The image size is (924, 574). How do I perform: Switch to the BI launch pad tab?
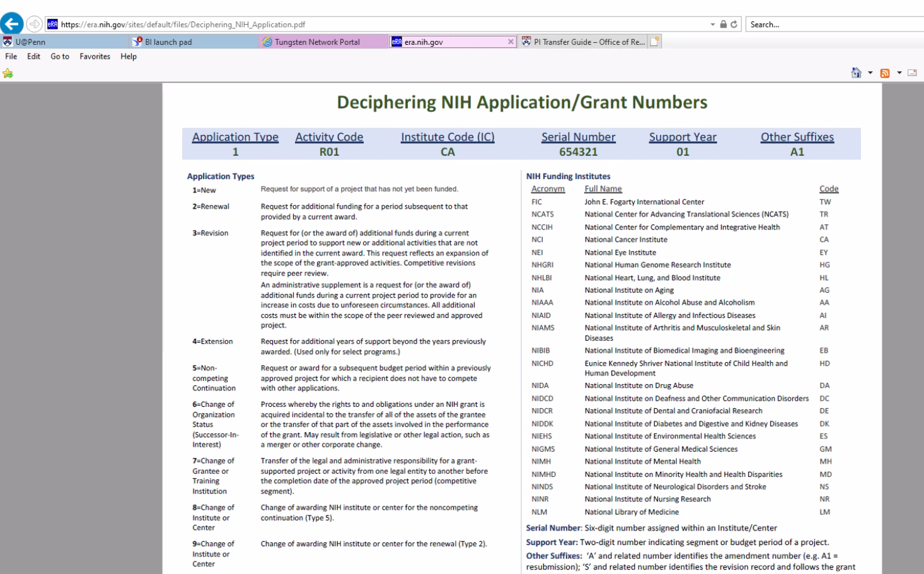[194, 42]
